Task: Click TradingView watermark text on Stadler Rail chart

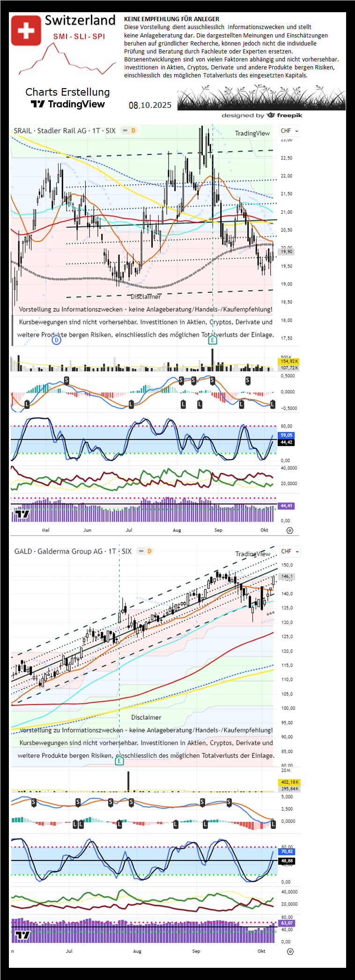Action: tap(252, 134)
